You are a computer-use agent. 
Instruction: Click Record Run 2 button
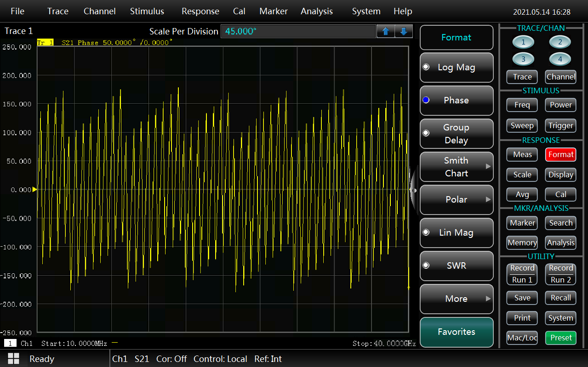[x=561, y=274]
